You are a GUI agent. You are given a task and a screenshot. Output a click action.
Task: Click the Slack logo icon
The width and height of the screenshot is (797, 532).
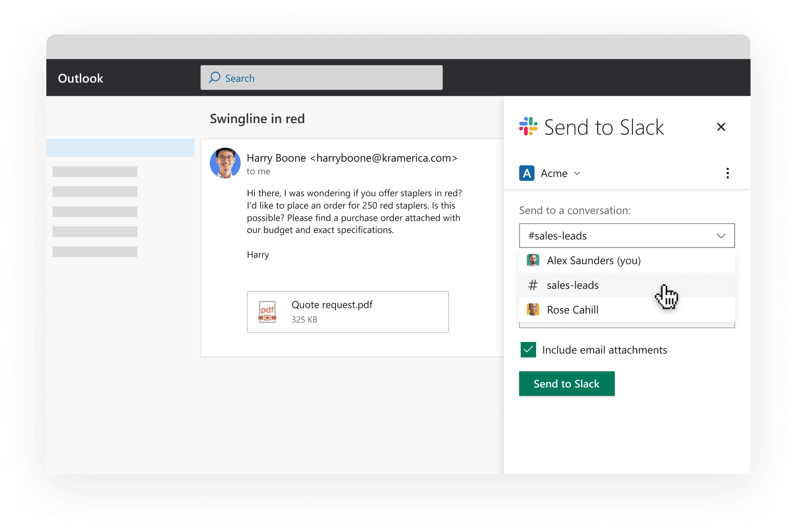tap(528, 127)
